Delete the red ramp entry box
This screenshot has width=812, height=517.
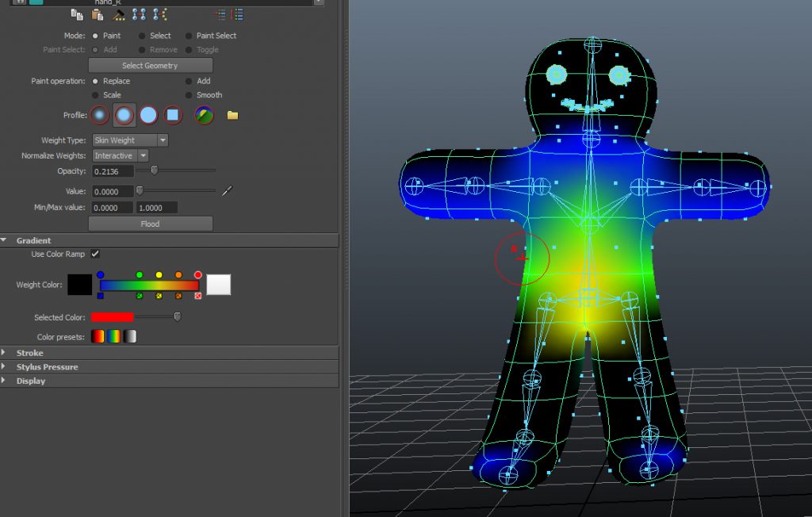197,296
